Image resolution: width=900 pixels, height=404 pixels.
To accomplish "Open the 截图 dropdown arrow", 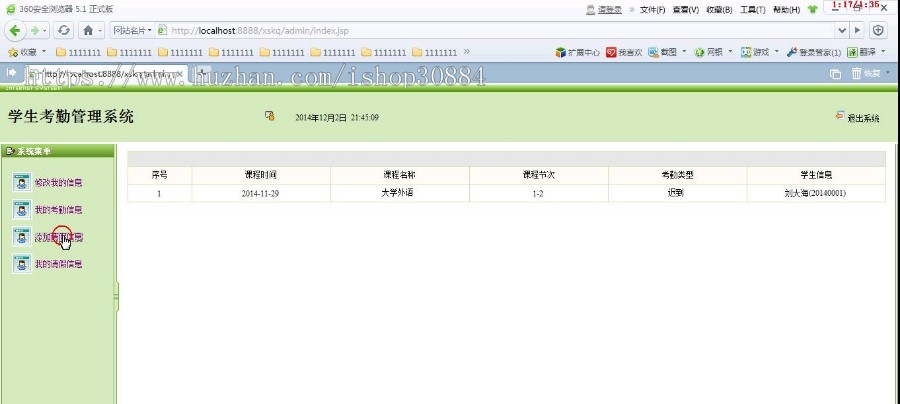I will click(x=684, y=52).
